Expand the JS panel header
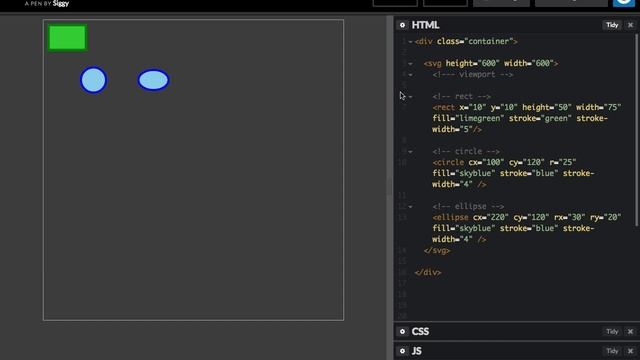 click(516, 351)
